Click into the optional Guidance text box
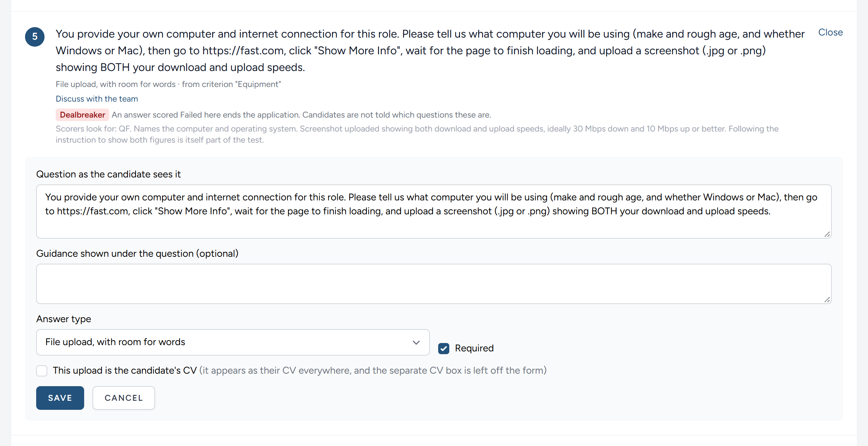This screenshot has width=868, height=446. click(434, 284)
